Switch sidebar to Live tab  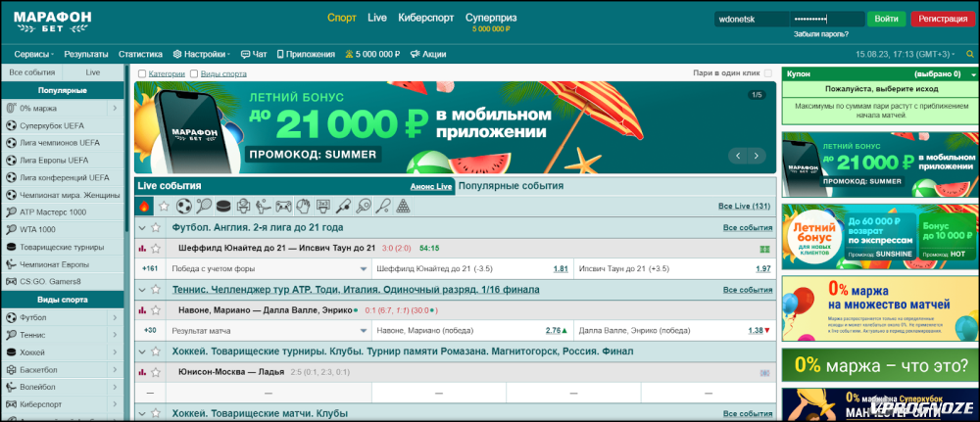click(93, 72)
